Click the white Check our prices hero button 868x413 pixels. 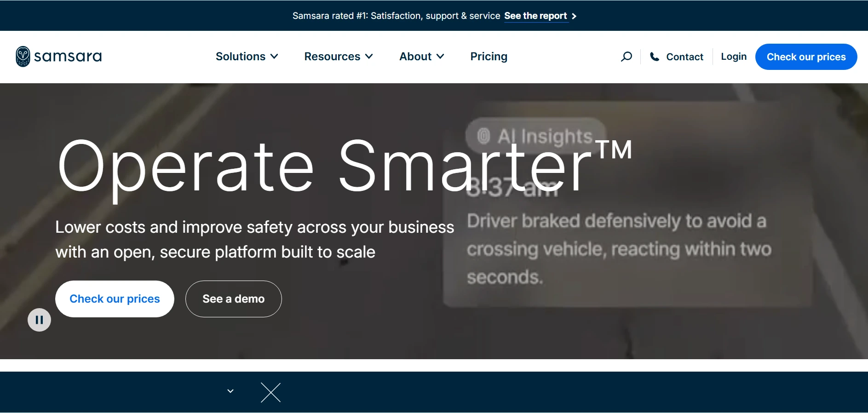coord(115,299)
